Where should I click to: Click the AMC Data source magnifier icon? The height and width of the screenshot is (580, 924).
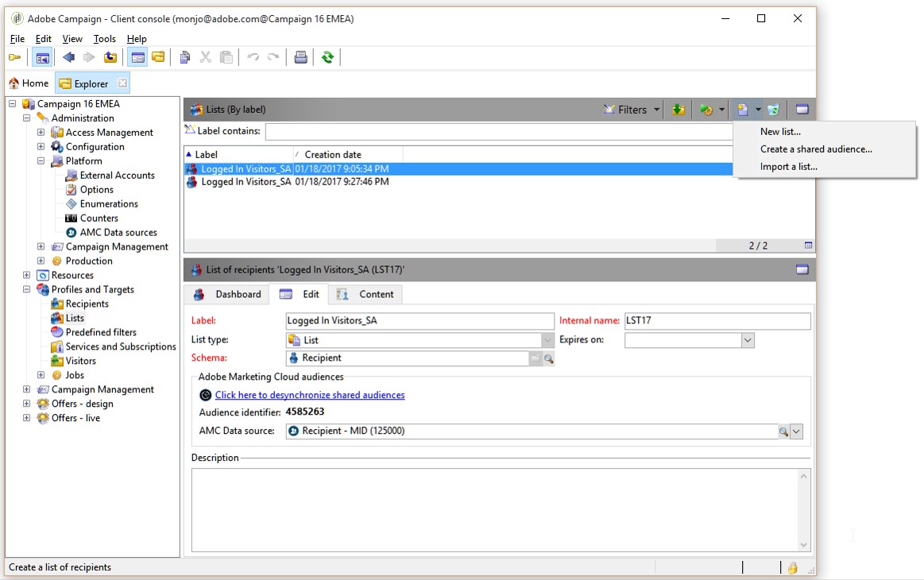tap(783, 431)
